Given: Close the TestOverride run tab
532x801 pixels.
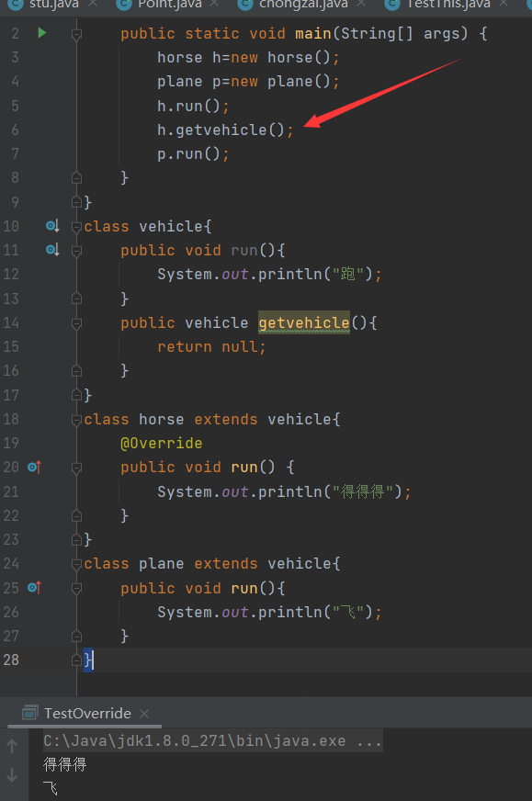Looking at the screenshot, I should point(144,713).
